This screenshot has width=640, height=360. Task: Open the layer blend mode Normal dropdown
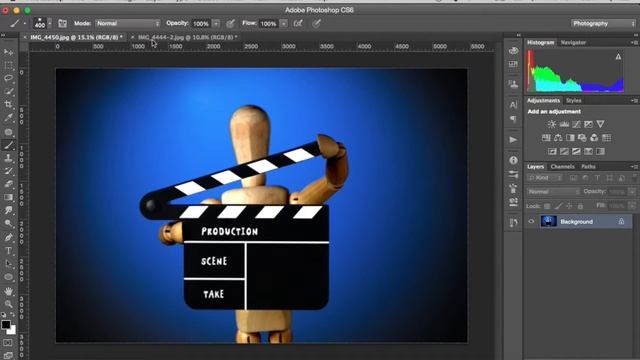[553, 191]
